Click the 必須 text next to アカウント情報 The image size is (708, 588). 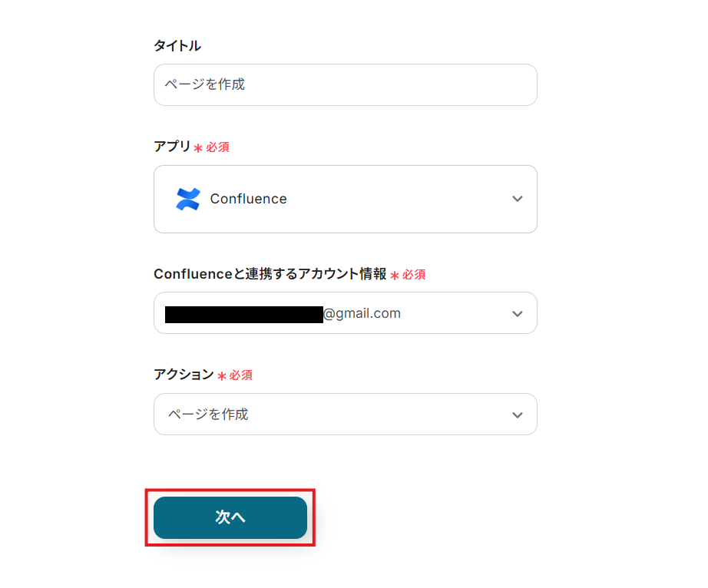coord(414,275)
